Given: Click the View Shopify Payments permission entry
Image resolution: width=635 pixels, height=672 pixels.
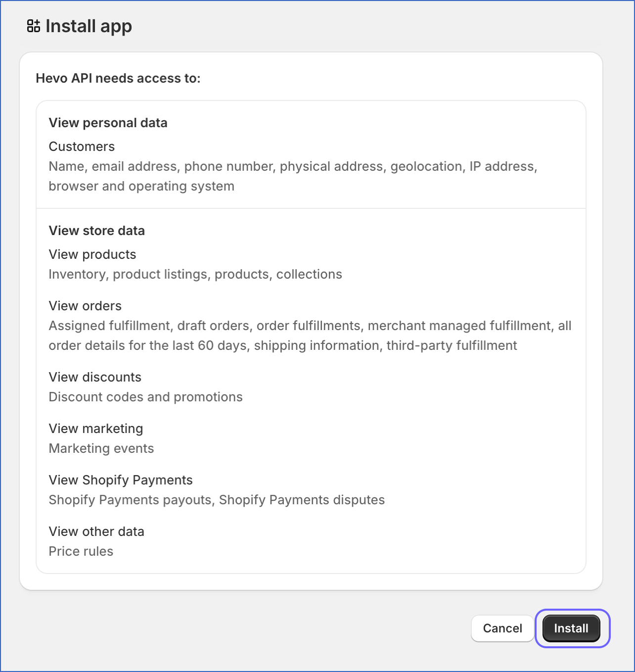Looking at the screenshot, I should point(120,480).
